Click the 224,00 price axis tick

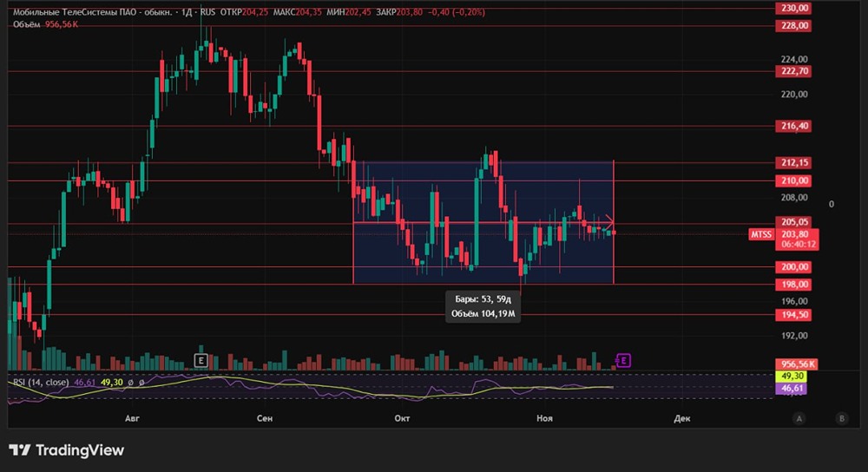coord(794,59)
